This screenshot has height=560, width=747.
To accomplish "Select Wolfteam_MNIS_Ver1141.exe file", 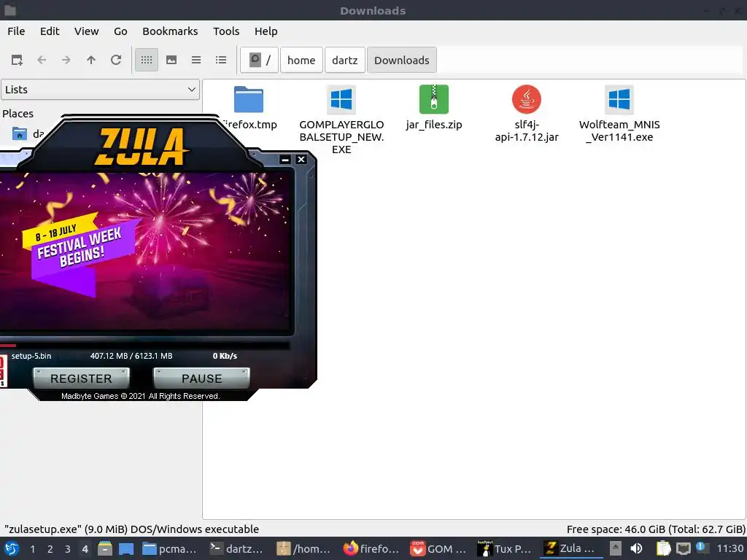I will point(619,114).
